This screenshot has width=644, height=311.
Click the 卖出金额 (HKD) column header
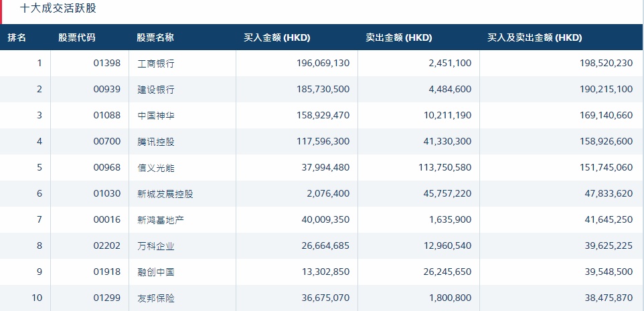coord(399,37)
